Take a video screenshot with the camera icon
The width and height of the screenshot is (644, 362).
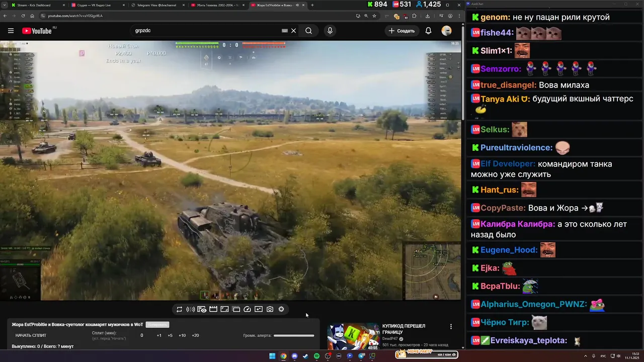click(x=270, y=309)
